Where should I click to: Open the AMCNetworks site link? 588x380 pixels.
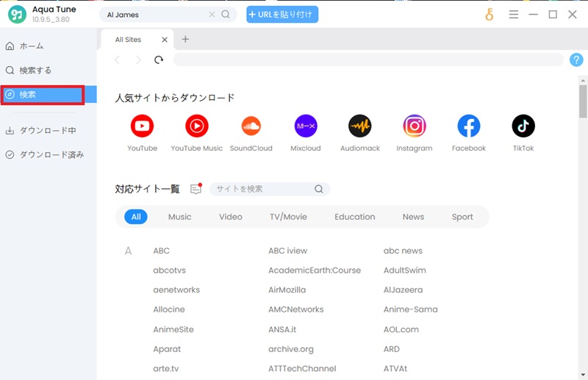tap(296, 309)
